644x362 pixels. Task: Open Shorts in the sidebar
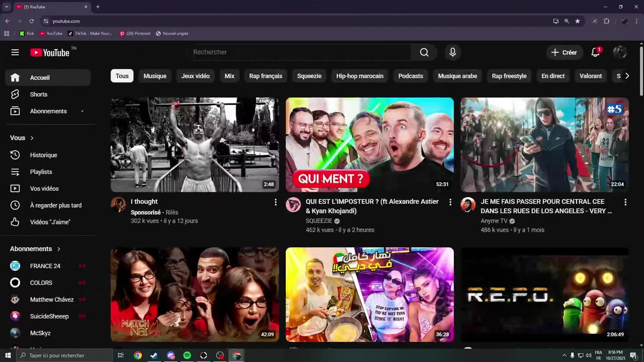pos(48,95)
